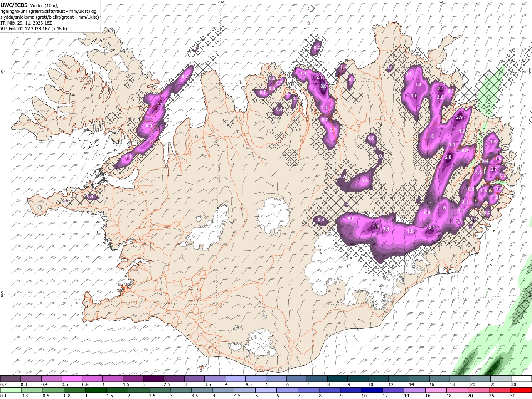This screenshot has width=532, height=399.
Task: Click the '2.0' precipitation value on the map
Action: pyautogui.click(x=440, y=97)
